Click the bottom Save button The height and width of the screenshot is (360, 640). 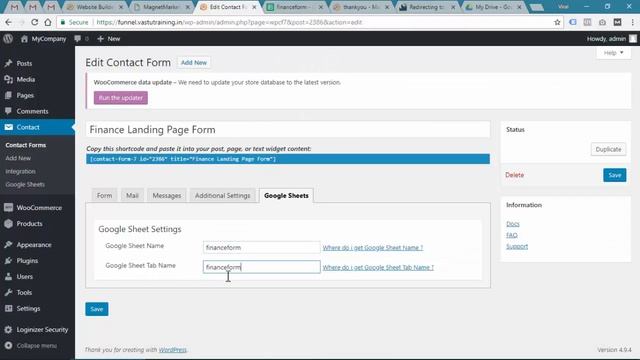click(97, 309)
